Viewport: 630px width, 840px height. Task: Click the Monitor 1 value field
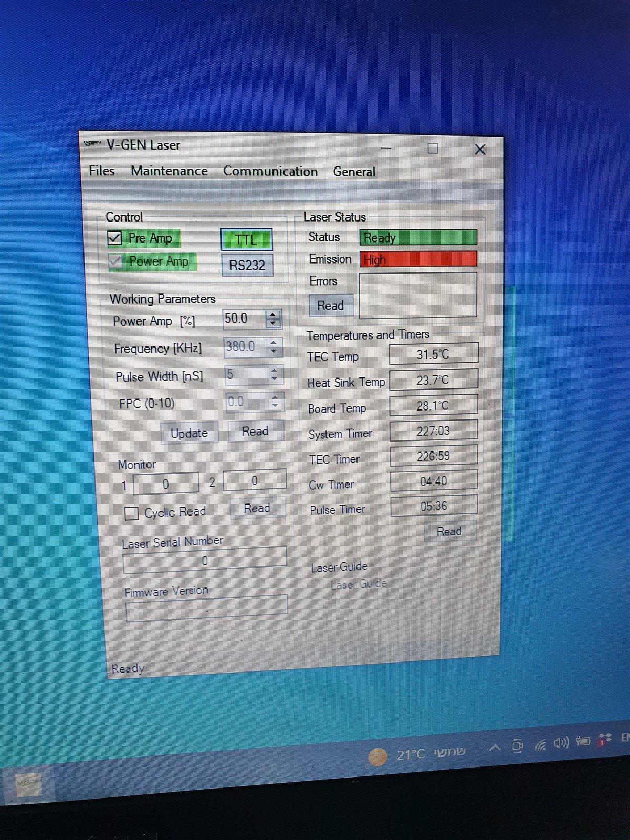coord(166,484)
